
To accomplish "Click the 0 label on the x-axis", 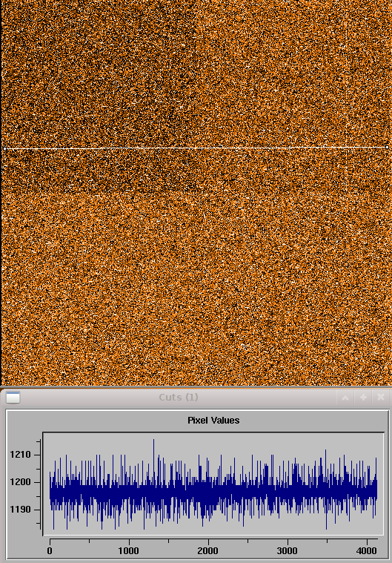I will point(50,551).
